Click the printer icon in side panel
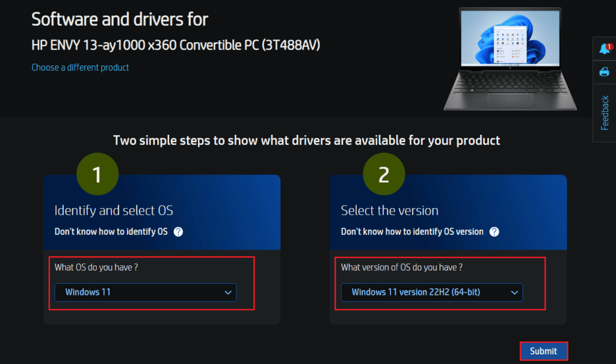616x364 pixels. [605, 72]
